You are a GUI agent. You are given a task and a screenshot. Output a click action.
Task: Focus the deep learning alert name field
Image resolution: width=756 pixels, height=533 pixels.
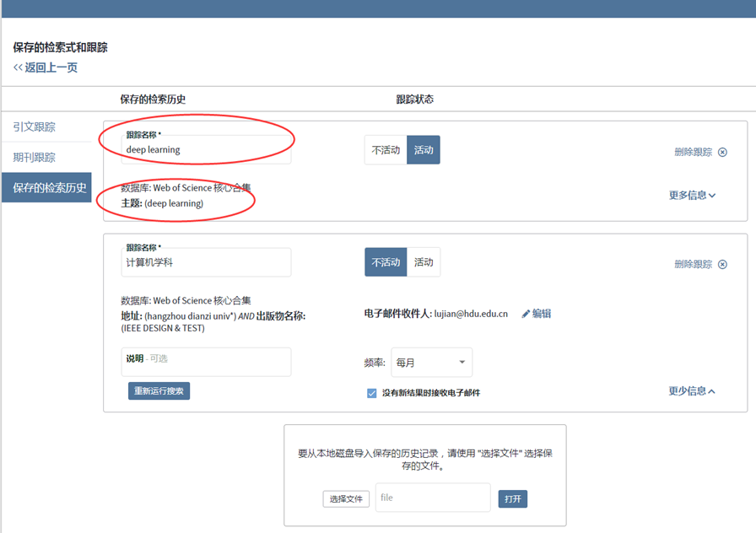coord(207,149)
